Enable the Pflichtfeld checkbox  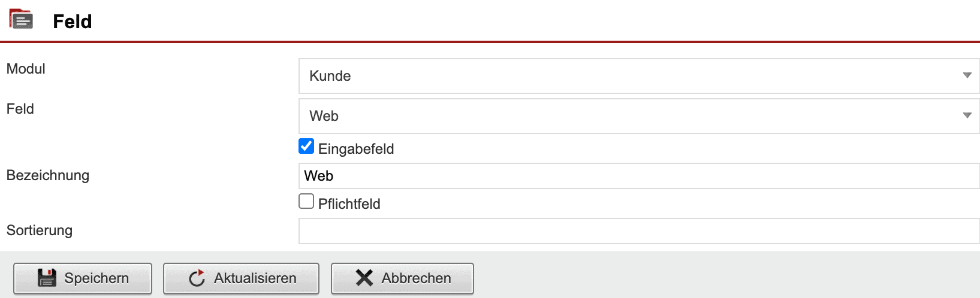306,202
